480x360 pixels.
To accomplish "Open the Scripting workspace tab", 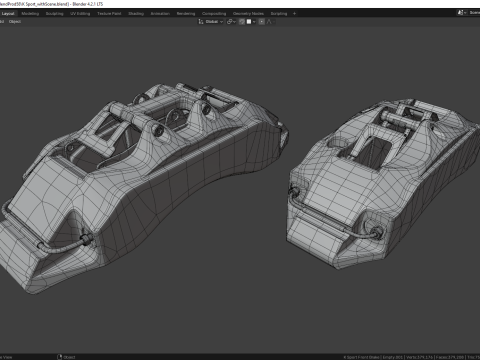I will [x=279, y=14].
